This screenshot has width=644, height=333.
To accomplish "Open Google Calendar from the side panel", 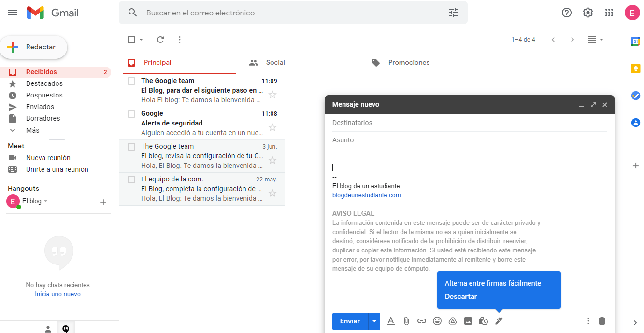I will pos(636,41).
